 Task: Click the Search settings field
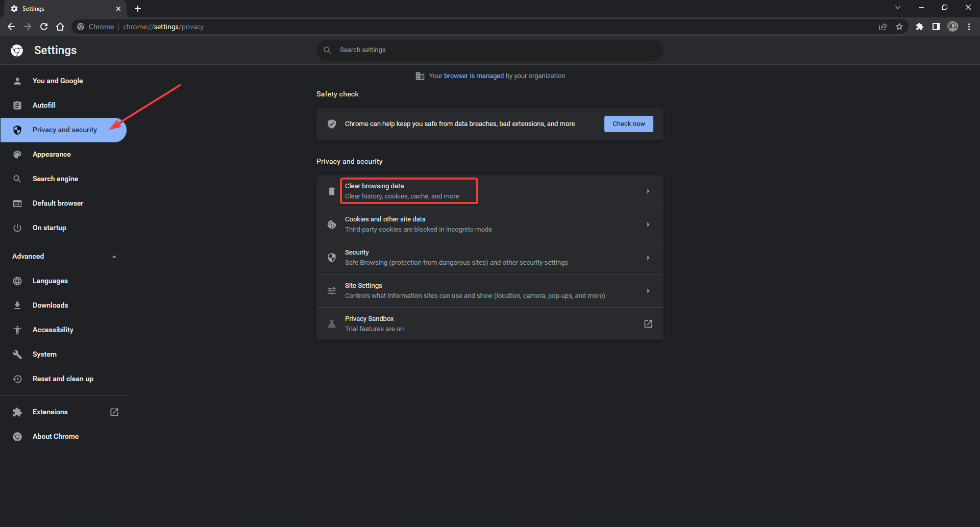click(490, 50)
